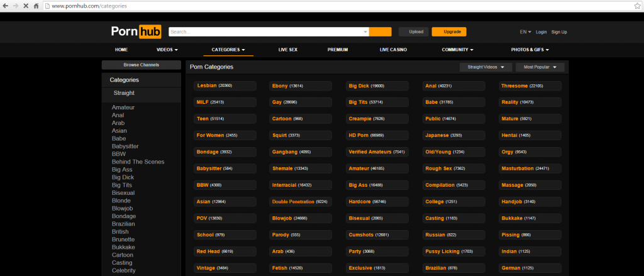Screen dimensions: 644x276
Task: Open the Straight Videos filter dropdown
Action: (x=486, y=67)
